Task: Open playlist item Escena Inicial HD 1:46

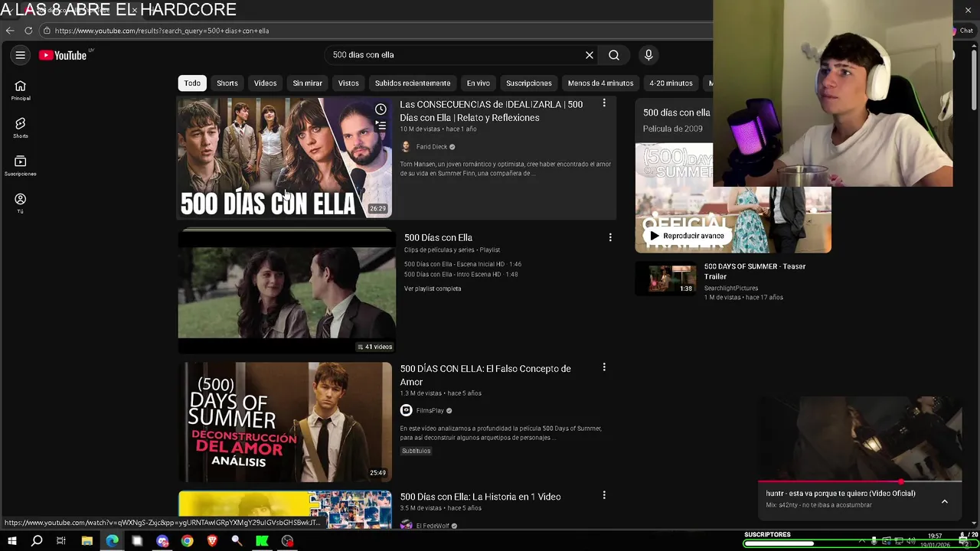Action: tap(462, 264)
